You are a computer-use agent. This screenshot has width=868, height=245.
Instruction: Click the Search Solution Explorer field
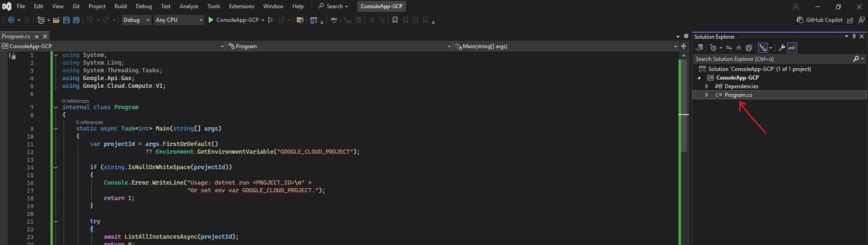pyautogui.click(x=773, y=59)
